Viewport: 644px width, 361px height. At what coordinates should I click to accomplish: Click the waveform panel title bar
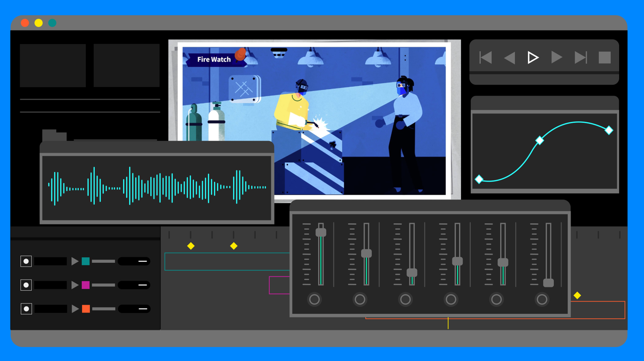coord(157,147)
